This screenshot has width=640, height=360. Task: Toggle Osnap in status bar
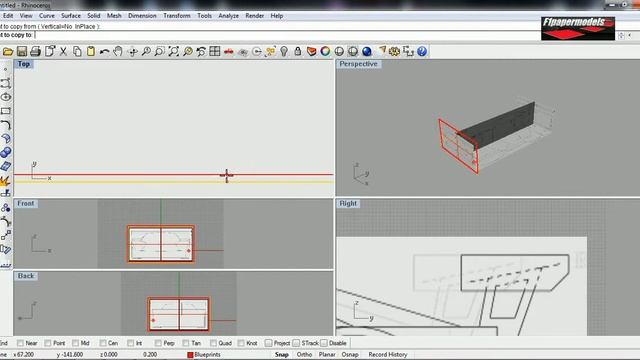(x=350, y=355)
